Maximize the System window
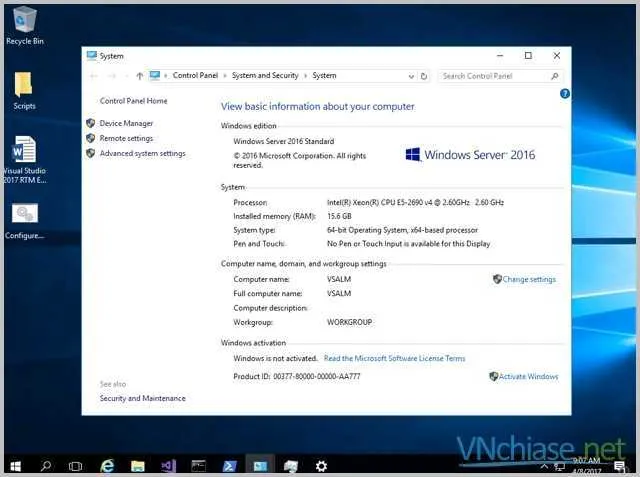Screen dimensions: 640x477 tap(528, 55)
